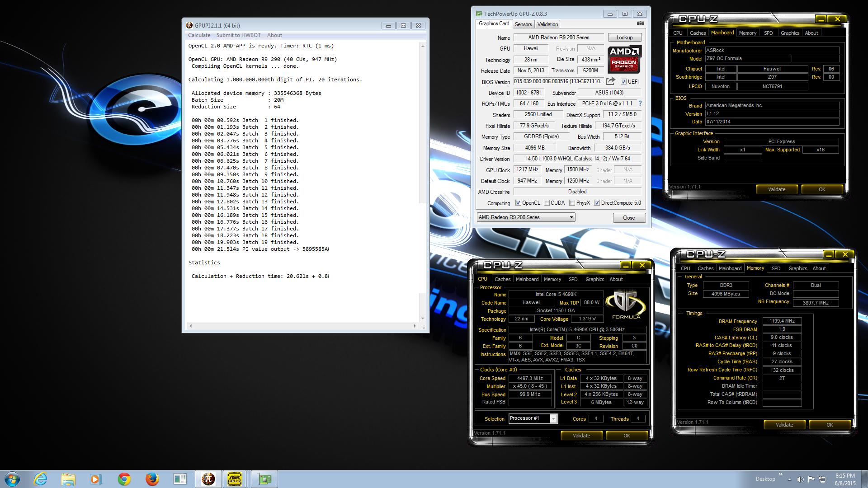Click 'Batch 10 finished' line in GPUPI
868x488 pixels.
(245, 181)
